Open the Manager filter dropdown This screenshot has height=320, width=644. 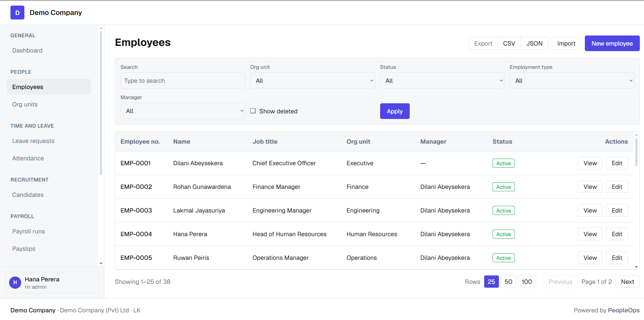(x=183, y=111)
